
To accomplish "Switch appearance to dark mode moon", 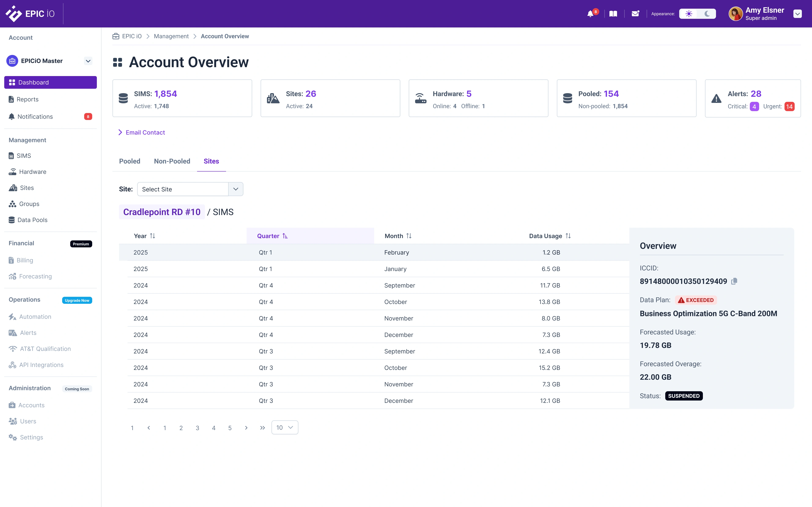I will (707, 14).
